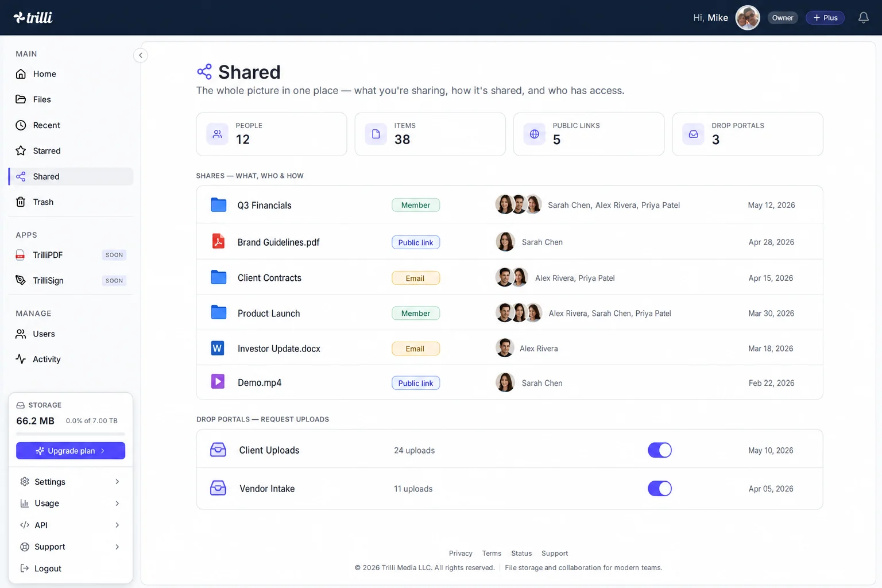
Task: Click the storage usage progress bar
Action: coord(71,434)
